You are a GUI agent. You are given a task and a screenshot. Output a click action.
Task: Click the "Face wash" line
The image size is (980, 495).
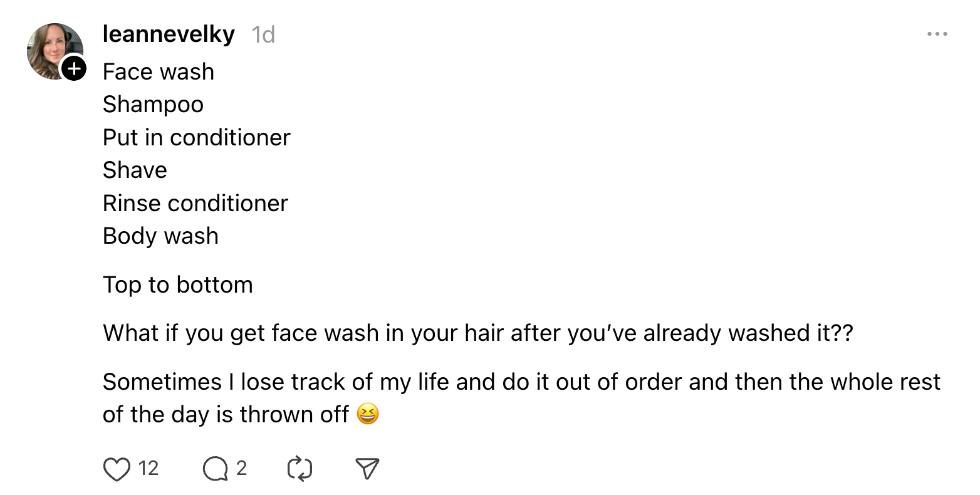click(x=159, y=72)
